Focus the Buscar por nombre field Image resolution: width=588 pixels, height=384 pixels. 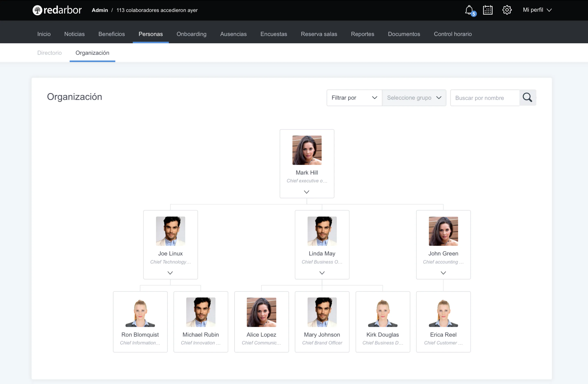pos(484,98)
